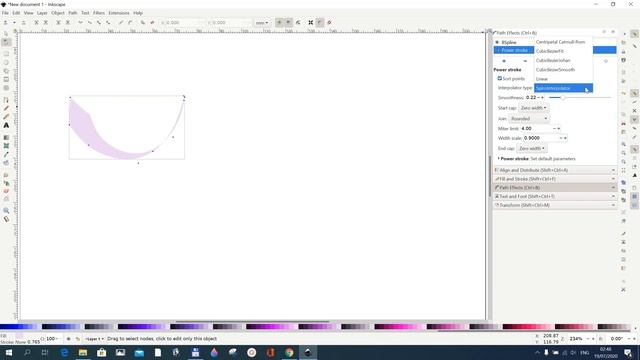Viewport: 640px width, 360px height.
Task: Select the Dropper tool
Action: point(6,154)
